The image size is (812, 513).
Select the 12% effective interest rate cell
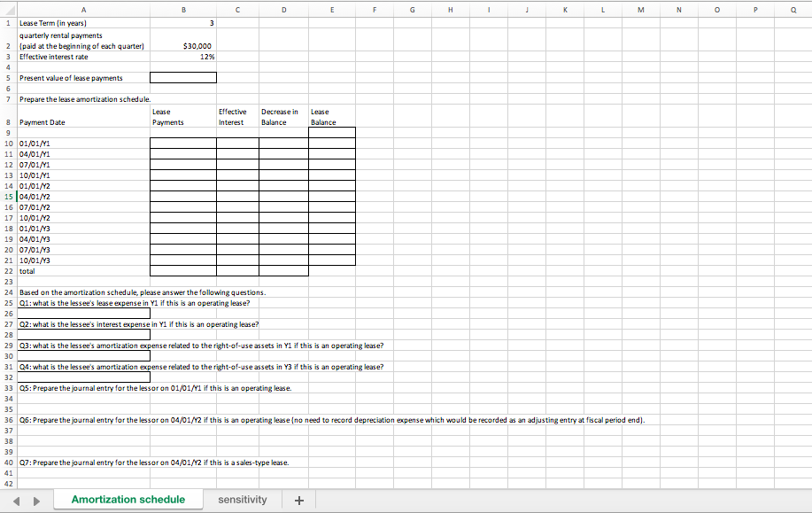pos(183,56)
